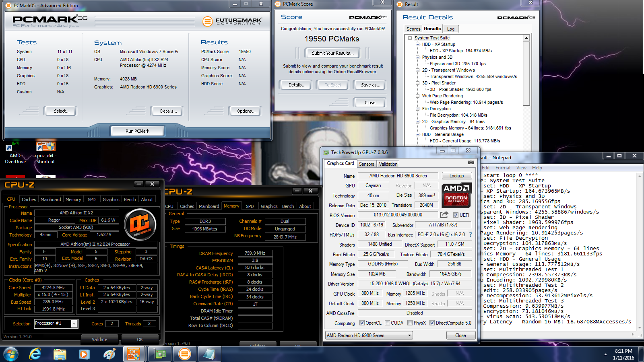Click the Futuremark Corporation logo
Screen dimensions: 644x362
(232, 21)
